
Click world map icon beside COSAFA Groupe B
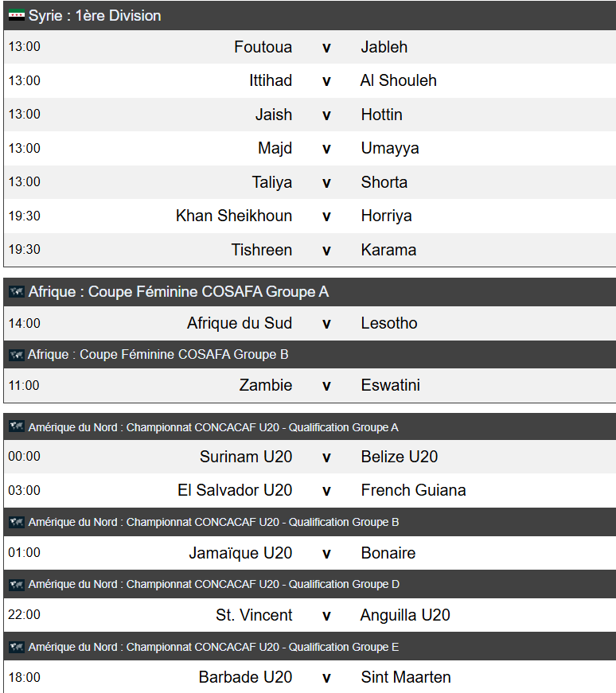17,355
